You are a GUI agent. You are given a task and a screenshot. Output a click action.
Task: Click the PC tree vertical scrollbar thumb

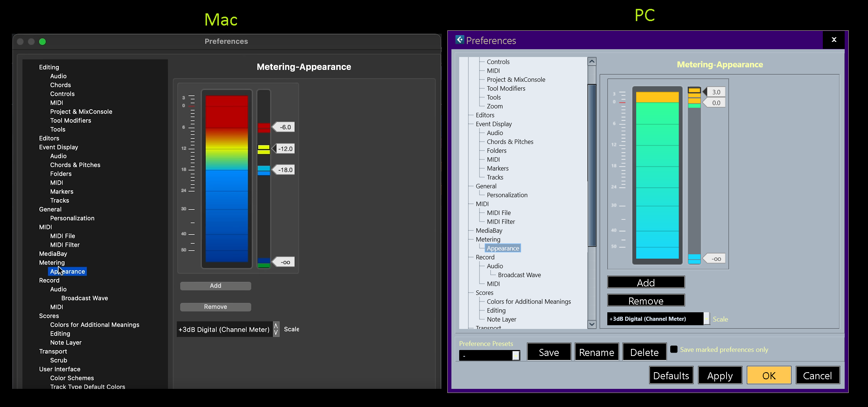pyautogui.click(x=592, y=165)
